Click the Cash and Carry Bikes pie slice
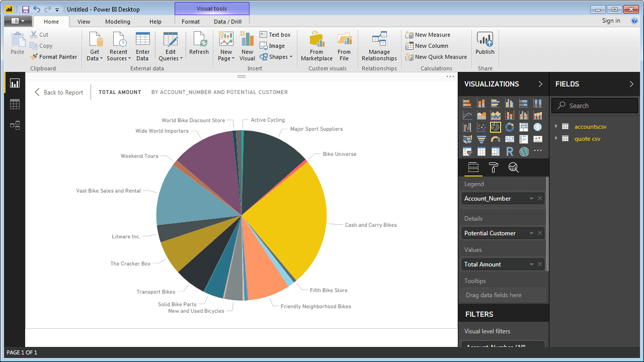The width and height of the screenshot is (644, 362). pos(292,216)
